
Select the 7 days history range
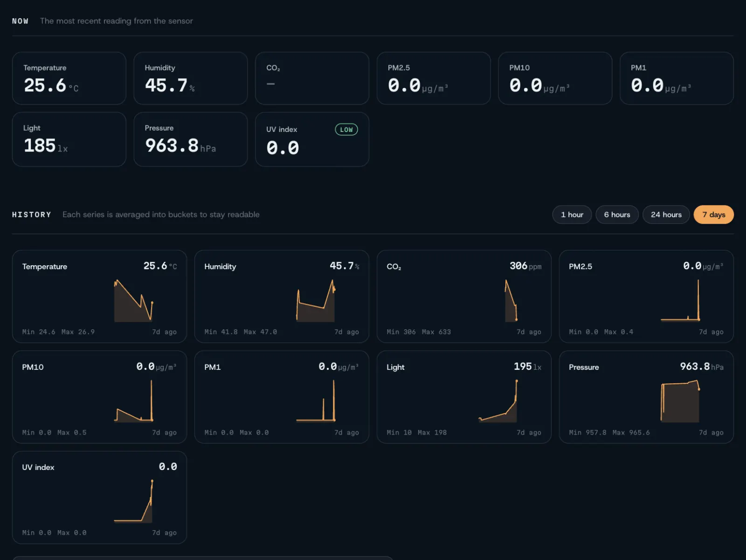713,214
